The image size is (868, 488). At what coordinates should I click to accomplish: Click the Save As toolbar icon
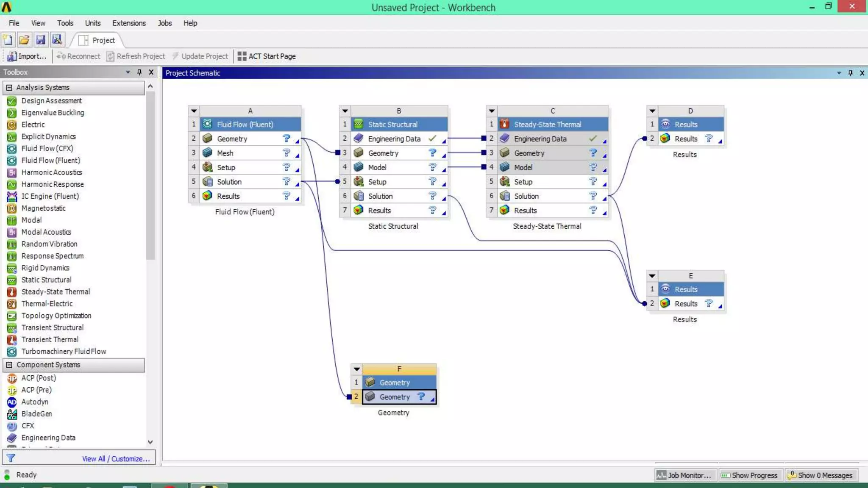pos(57,40)
